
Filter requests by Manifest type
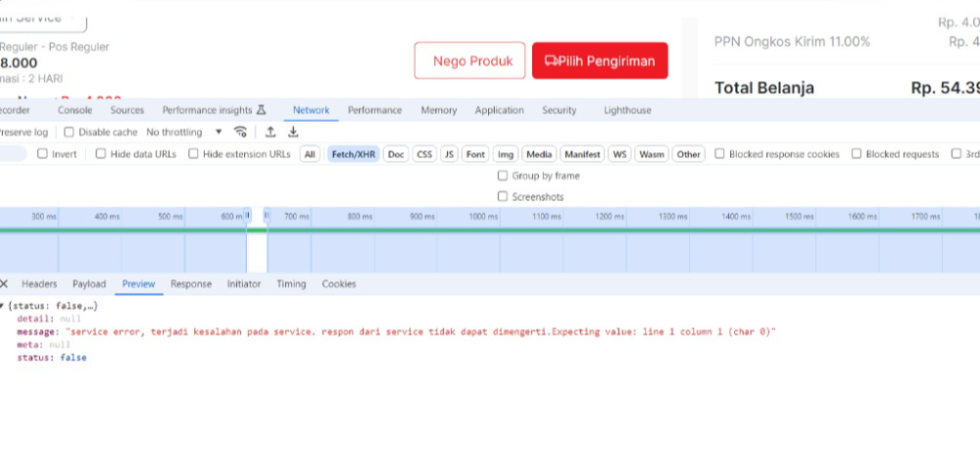coord(582,154)
